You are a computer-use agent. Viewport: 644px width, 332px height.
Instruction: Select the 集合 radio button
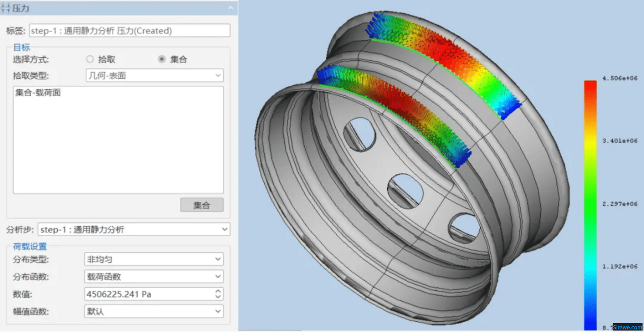[162, 59]
